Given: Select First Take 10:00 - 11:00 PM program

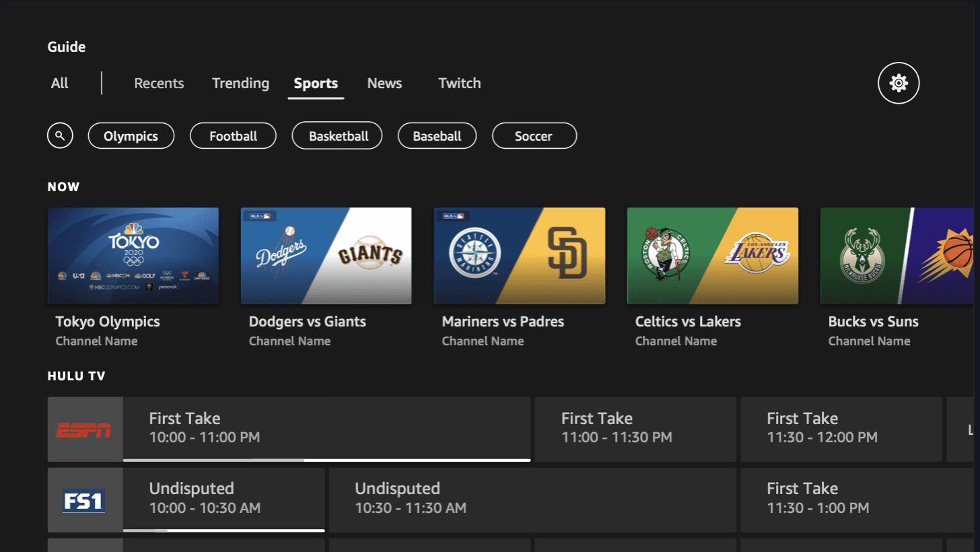Looking at the screenshot, I should [327, 428].
